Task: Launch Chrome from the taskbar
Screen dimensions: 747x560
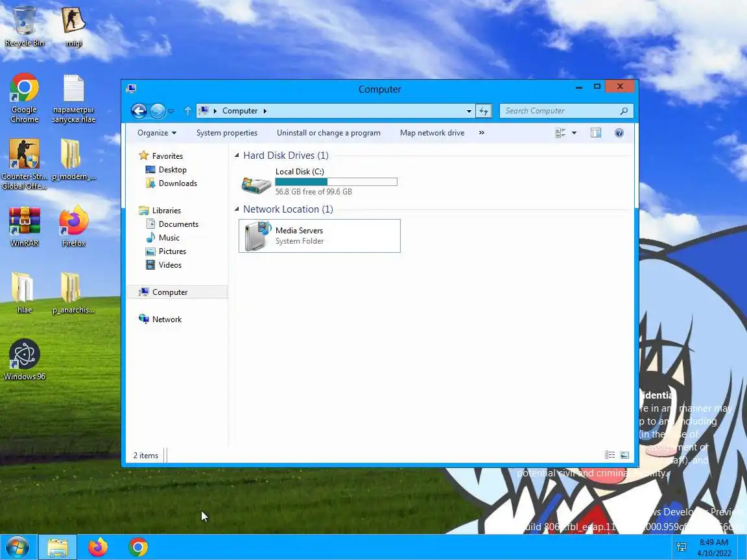Action: 138,547
